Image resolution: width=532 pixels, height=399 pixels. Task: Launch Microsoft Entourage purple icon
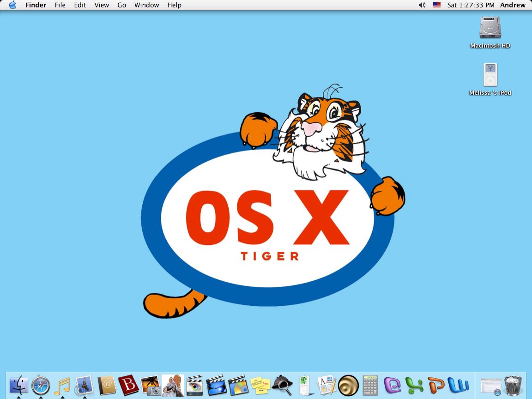pos(393,386)
